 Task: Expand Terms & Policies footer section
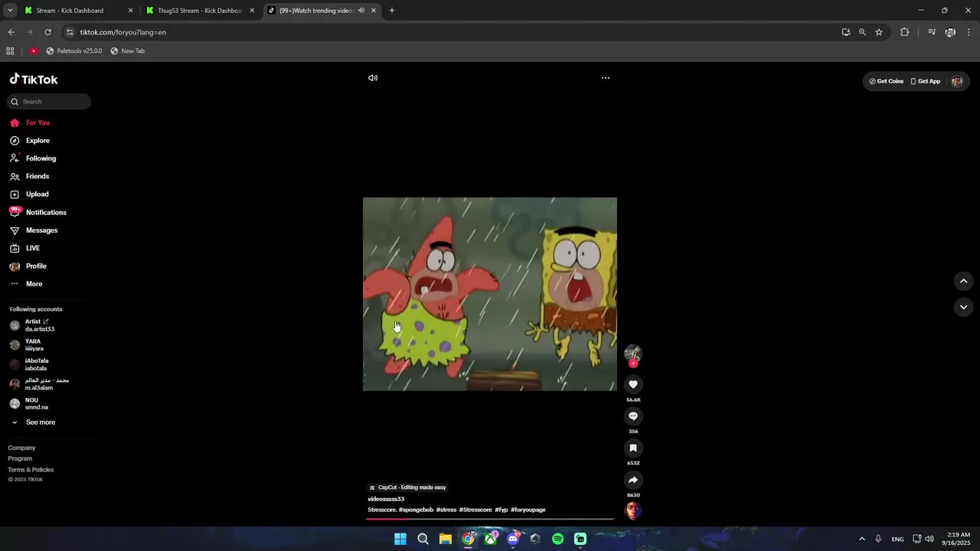[x=31, y=470]
